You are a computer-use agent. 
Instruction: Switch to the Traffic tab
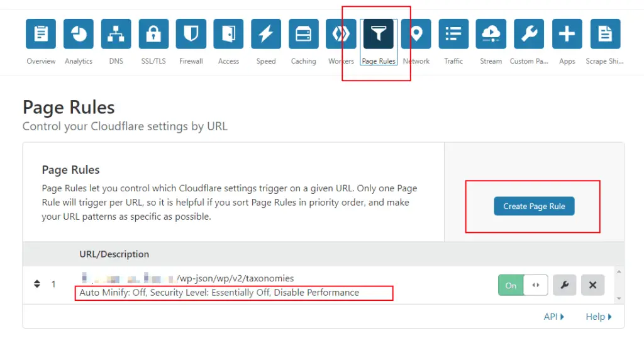click(x=453, y=34)
